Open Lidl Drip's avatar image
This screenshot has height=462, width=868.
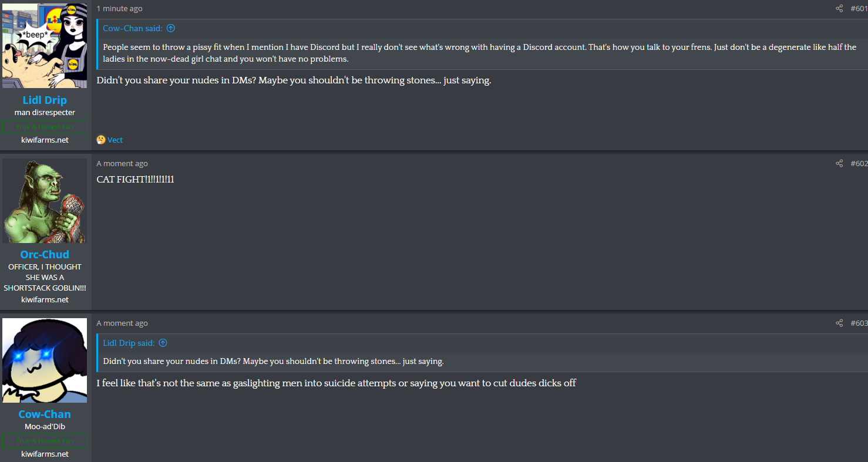pos(45,46)
